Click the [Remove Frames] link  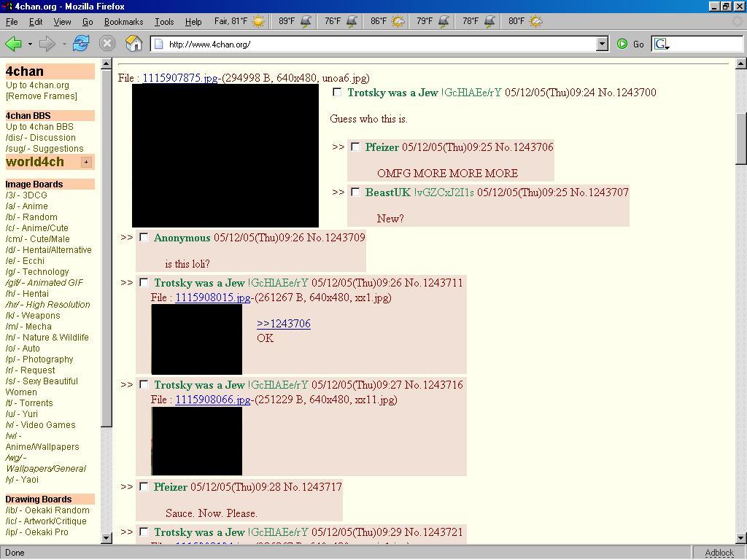click(41, 96)
